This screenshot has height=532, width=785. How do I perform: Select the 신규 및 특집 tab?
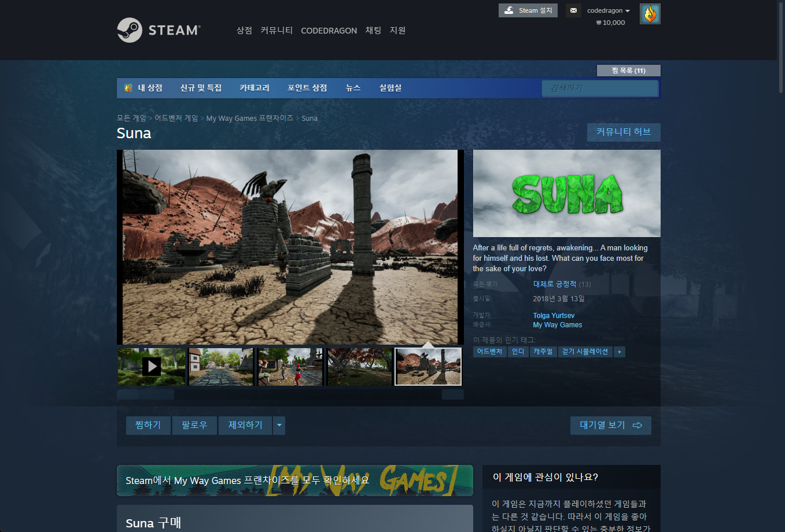[x=201, y=88]
